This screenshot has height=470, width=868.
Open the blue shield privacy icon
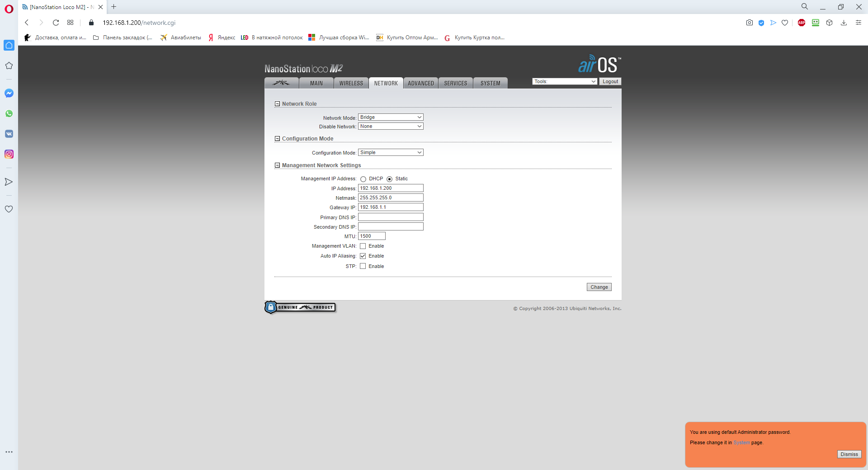[761, 23]
